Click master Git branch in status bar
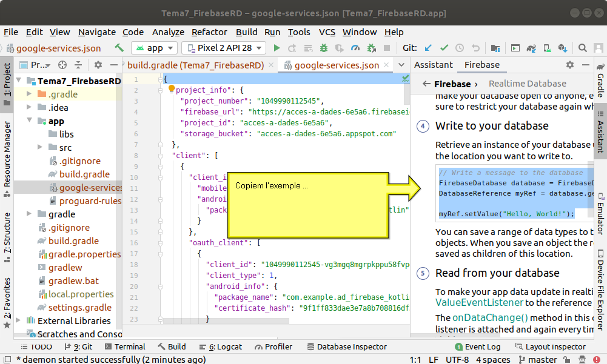 pos(537,359)
